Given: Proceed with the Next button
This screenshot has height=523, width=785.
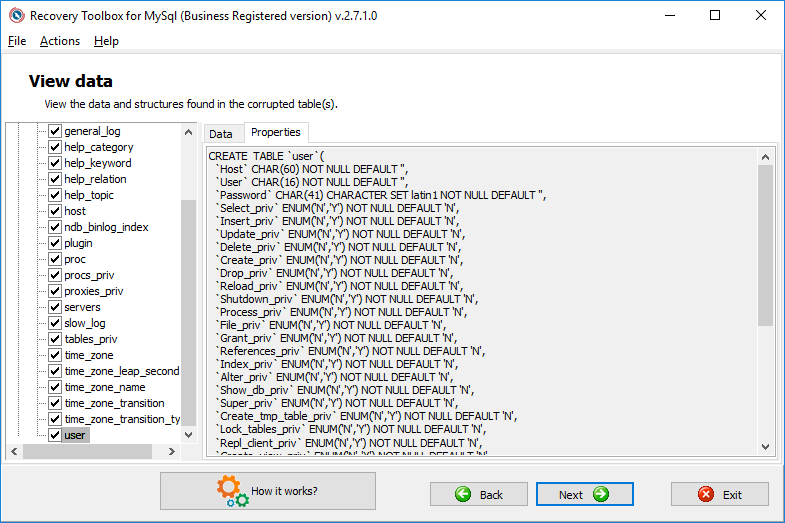Looking at the screenshot, I should [x=585, y=494].
